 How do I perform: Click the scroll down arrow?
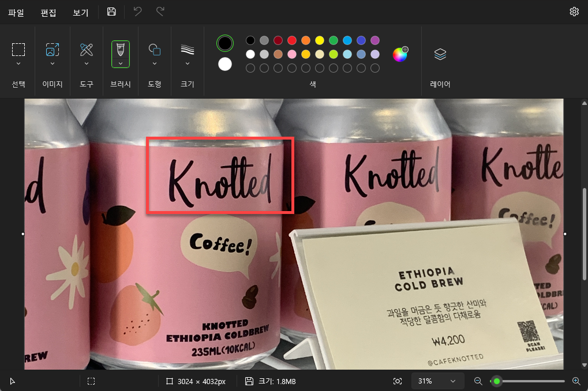(x=585, y=364)
